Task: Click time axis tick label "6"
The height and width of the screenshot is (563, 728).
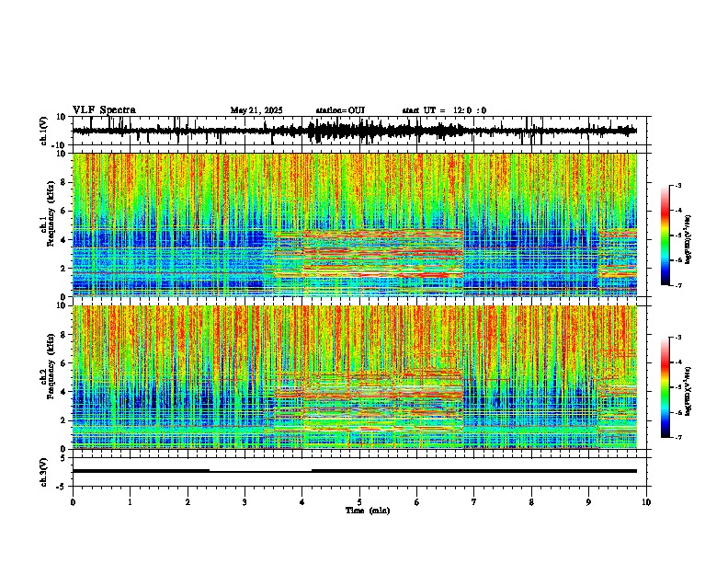Action: pos(417,502)
